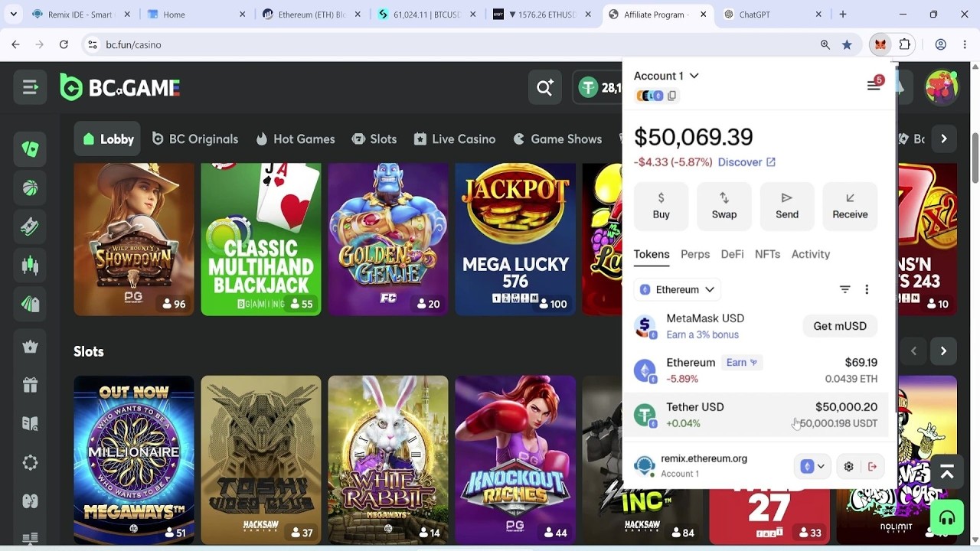The height and width of the screenshot is (551, 980).
Task: Open Chrome extensions puzzle icon
Action: click(x=905, y=44)
